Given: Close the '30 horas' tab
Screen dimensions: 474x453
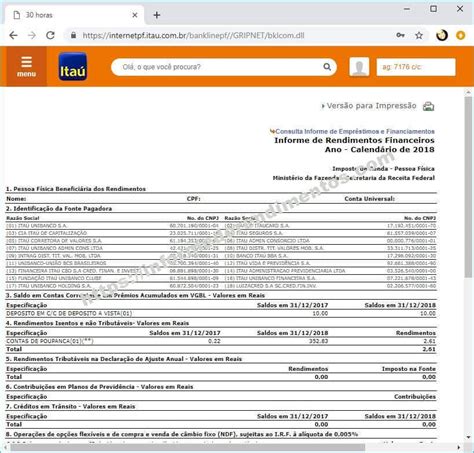Looking at the screenshot, I should click(x=135, y=15).
